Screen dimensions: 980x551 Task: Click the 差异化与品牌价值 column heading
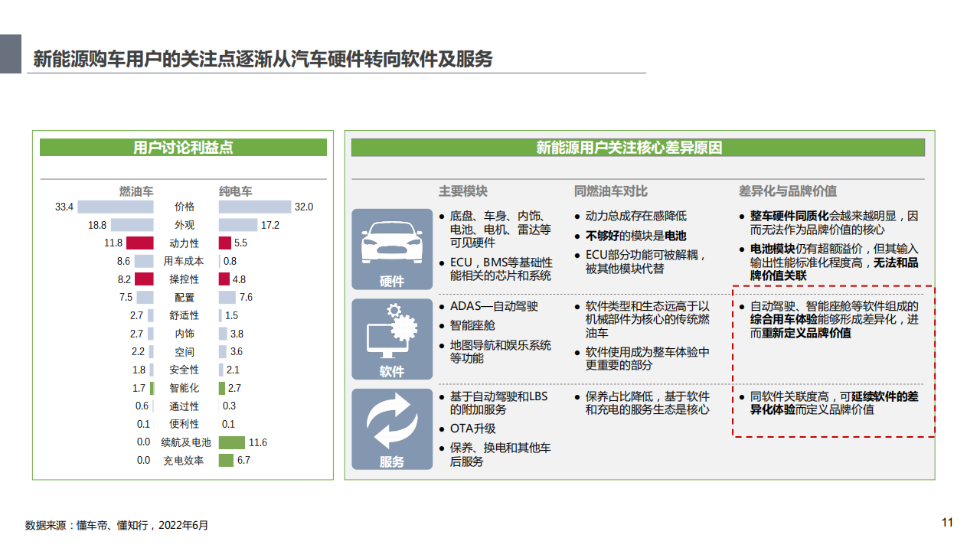click(787, 191)
